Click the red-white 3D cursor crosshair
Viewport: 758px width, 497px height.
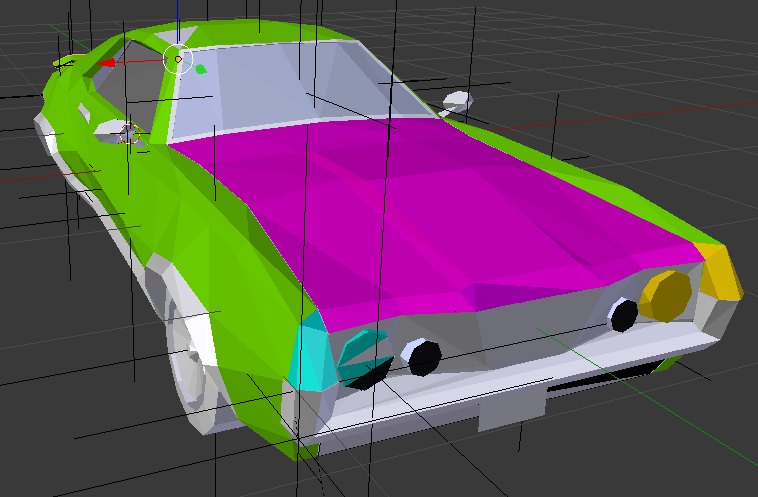click(x=130, y=134)
